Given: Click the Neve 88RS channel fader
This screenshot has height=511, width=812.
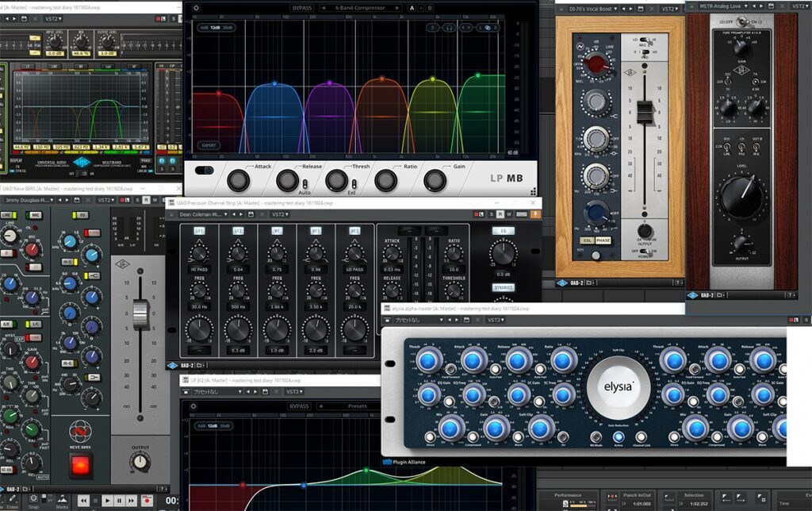Looking at the screenshot, I should coord(140,314).
